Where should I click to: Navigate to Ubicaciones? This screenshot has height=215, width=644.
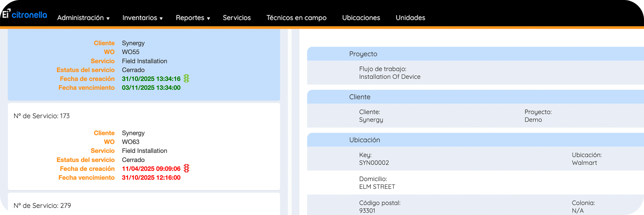click(361, 18)
